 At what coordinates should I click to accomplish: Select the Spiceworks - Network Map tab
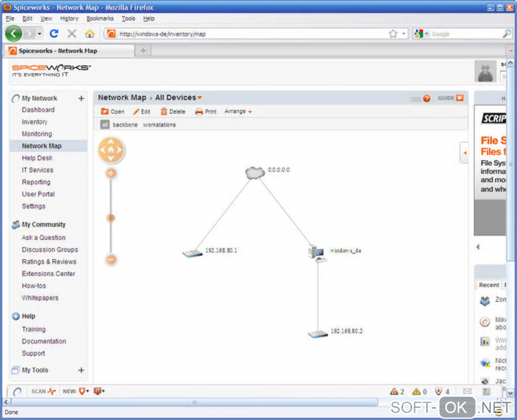click(68, 51)
